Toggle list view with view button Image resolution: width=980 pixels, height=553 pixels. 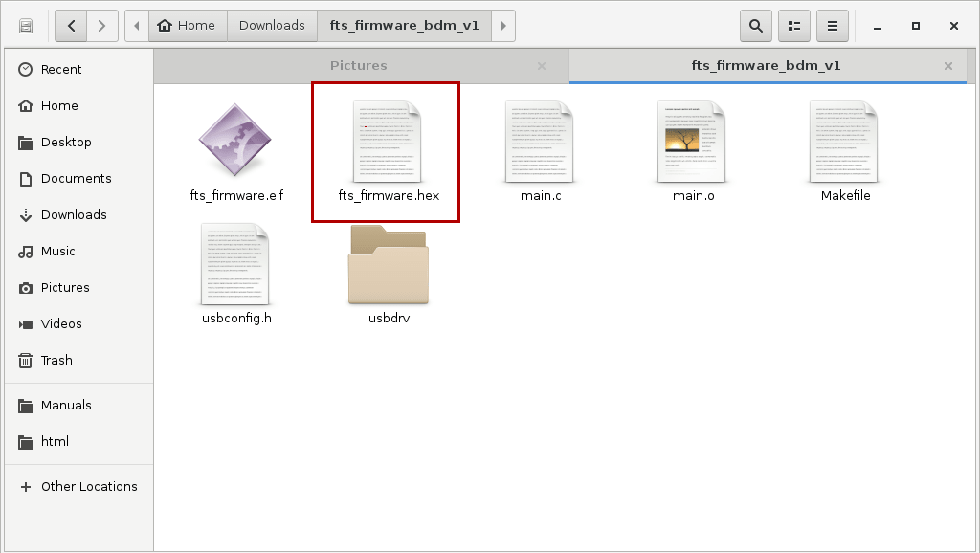point(794,26)
